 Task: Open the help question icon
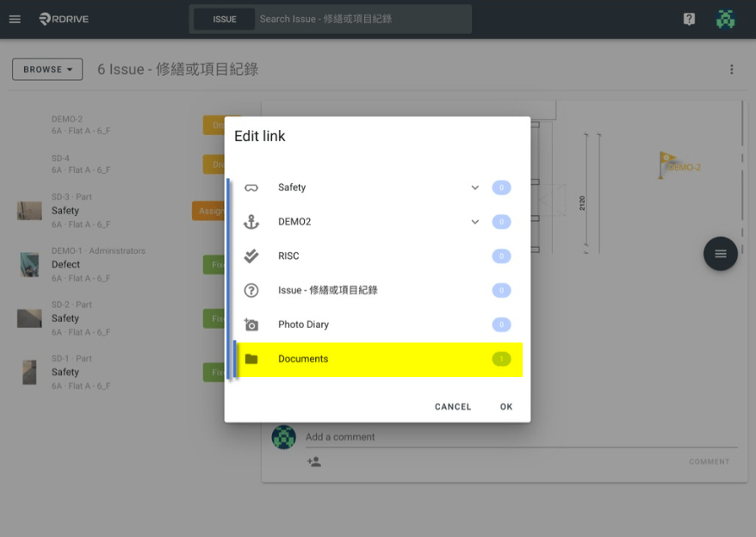click(x=689, y=19)
